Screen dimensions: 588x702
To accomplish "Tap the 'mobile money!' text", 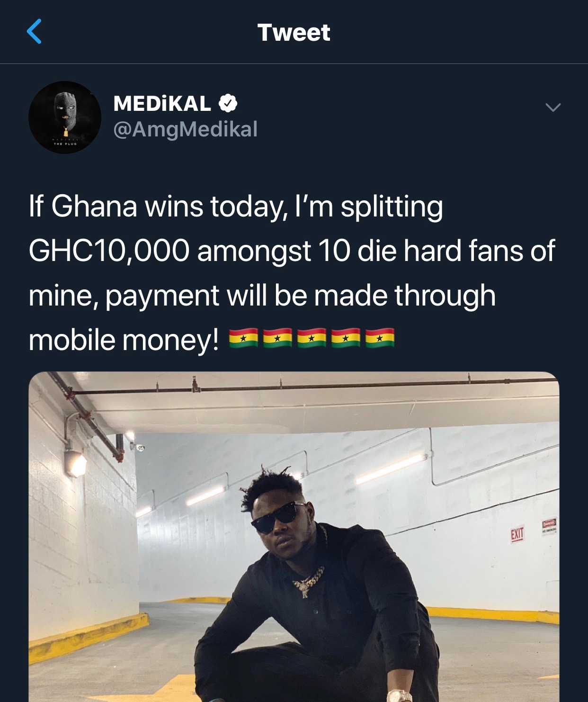I will pos(124,340).
